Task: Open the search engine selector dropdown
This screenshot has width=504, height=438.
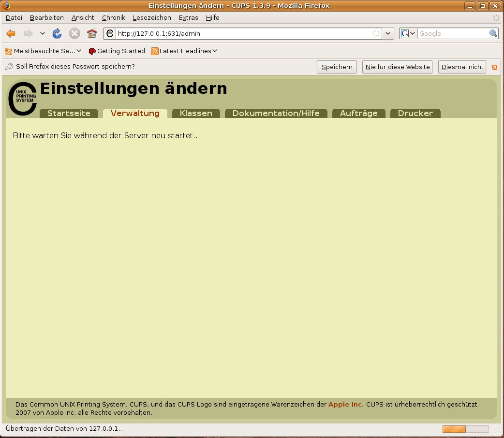Action: [x=408, y=33]
